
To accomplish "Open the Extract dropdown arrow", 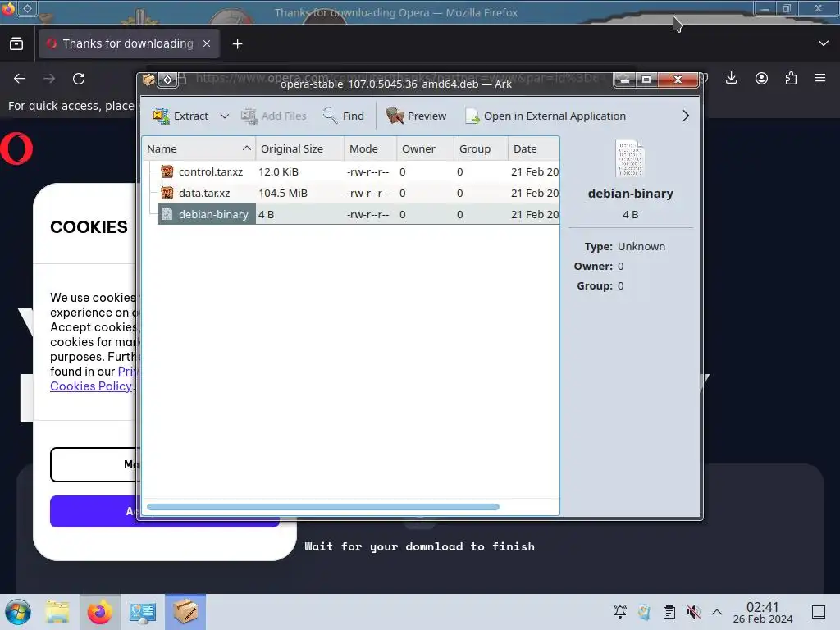I will pos(225,116).
